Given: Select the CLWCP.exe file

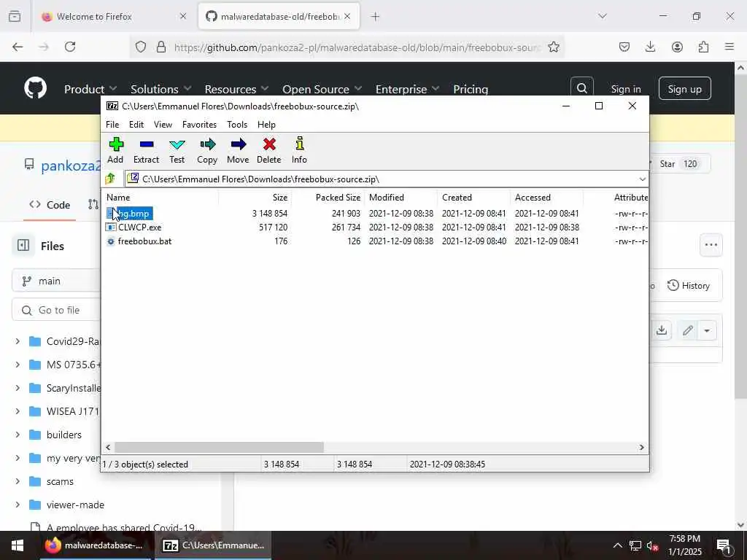Looking at the screenshot, I should pos(140,227).
